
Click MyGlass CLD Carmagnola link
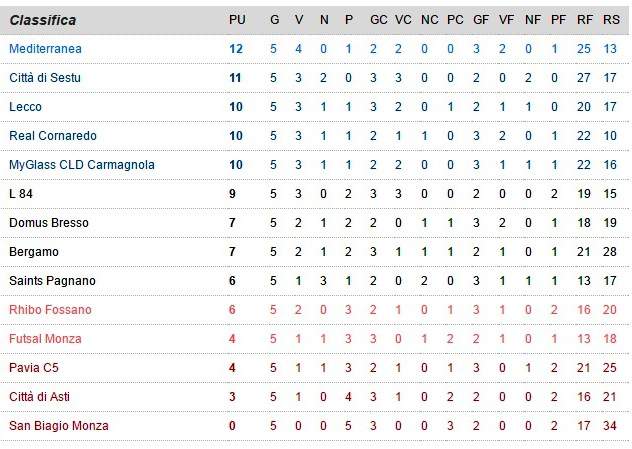tap(82, 164)
